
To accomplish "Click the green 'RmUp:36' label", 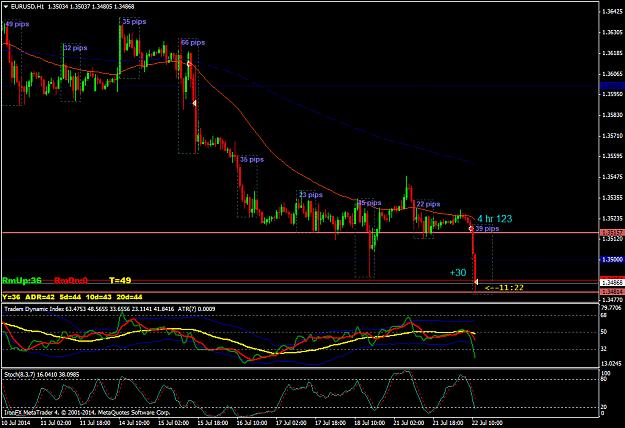I will coord(22,281).
